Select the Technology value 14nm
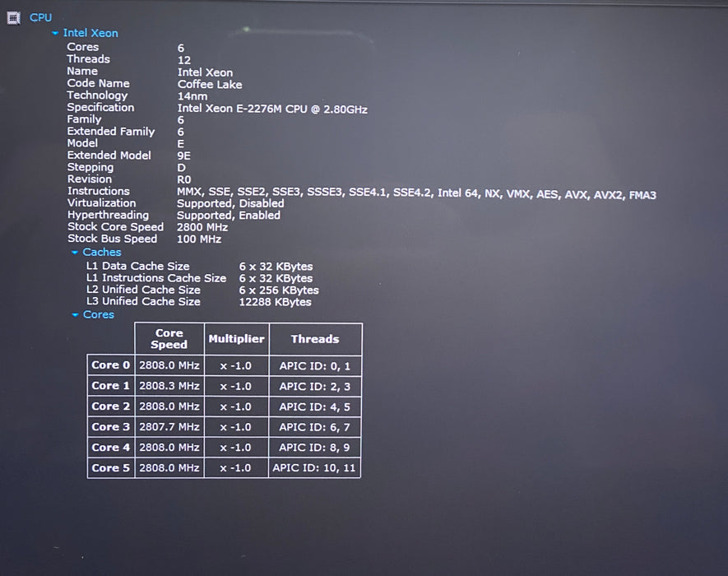Viewport: 728px width, 576px height. 192,96
